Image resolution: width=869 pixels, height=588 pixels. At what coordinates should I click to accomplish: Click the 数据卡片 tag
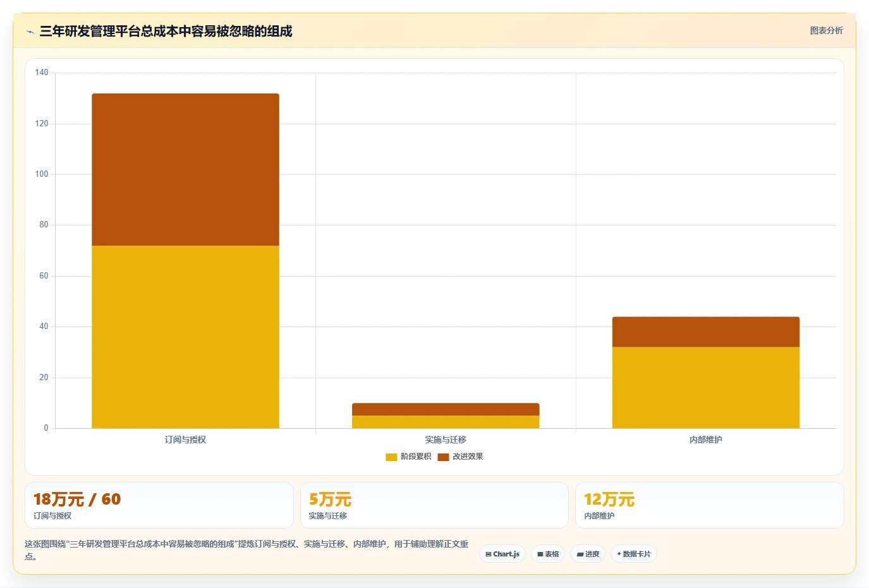(x=634, y=554)
